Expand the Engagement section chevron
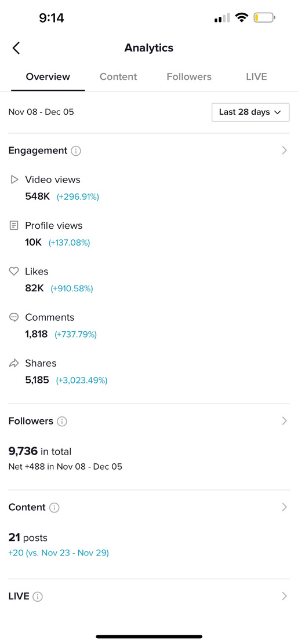The height and width of the screenshot is (644, 298). (x=284, y=151)
